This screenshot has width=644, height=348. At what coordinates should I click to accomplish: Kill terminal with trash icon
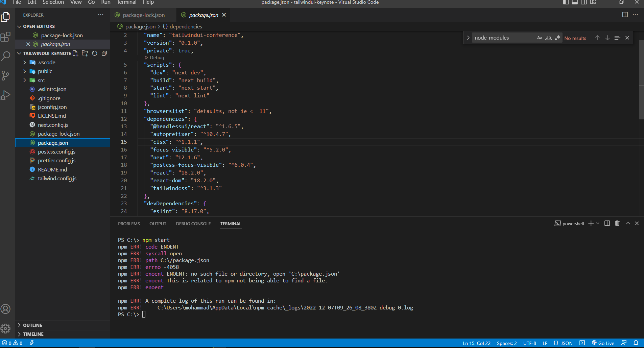tap(617, 224)
